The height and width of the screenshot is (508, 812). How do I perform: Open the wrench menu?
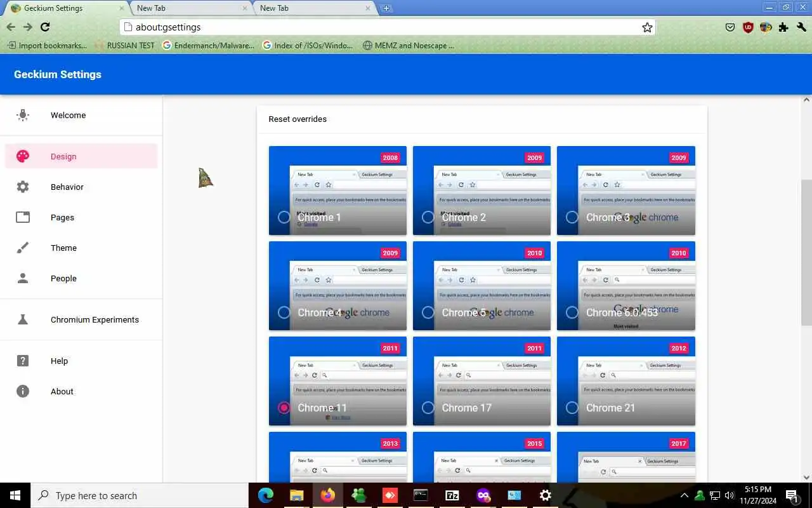pyautogui.click(x=801, y=27)
